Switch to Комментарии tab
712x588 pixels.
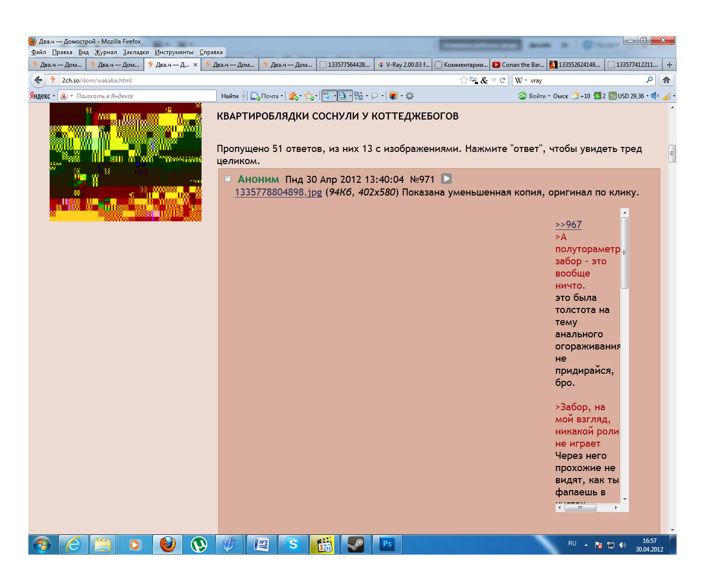(461, 65)
